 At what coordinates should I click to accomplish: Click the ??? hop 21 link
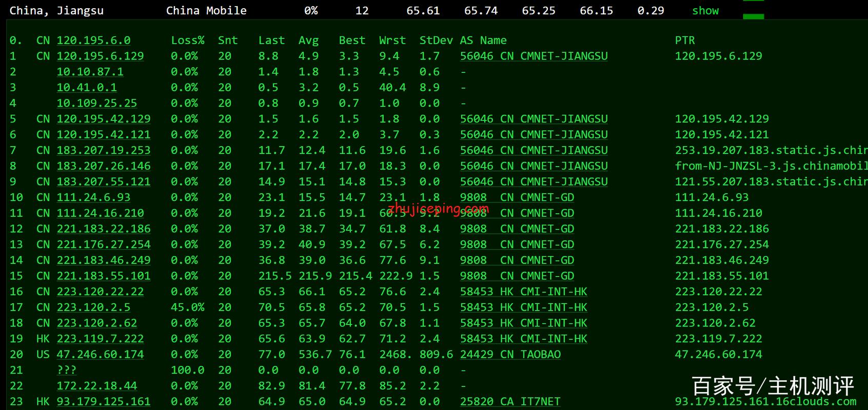[x=67, y=370]
